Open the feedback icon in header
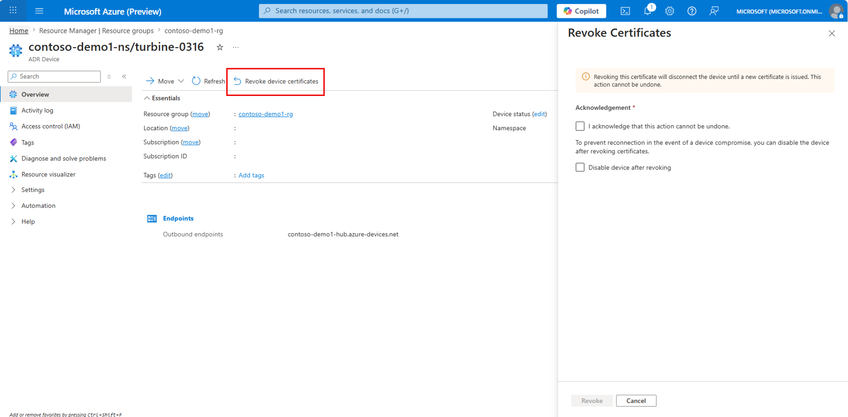Image resolution: width=848 pixels, height=417 pixels. (714, 11)
